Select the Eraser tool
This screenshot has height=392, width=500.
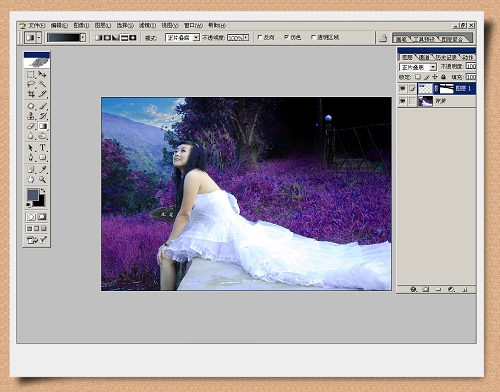[31, 126]
